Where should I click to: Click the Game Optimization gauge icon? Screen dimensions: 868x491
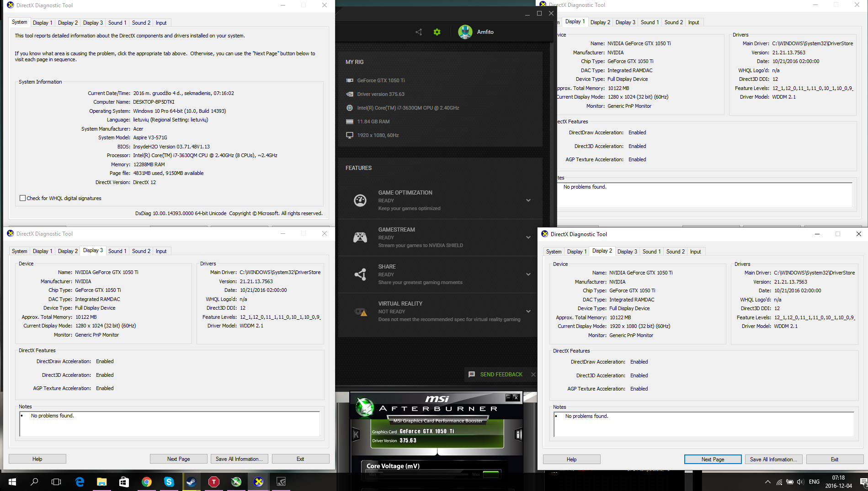point(360,200)
